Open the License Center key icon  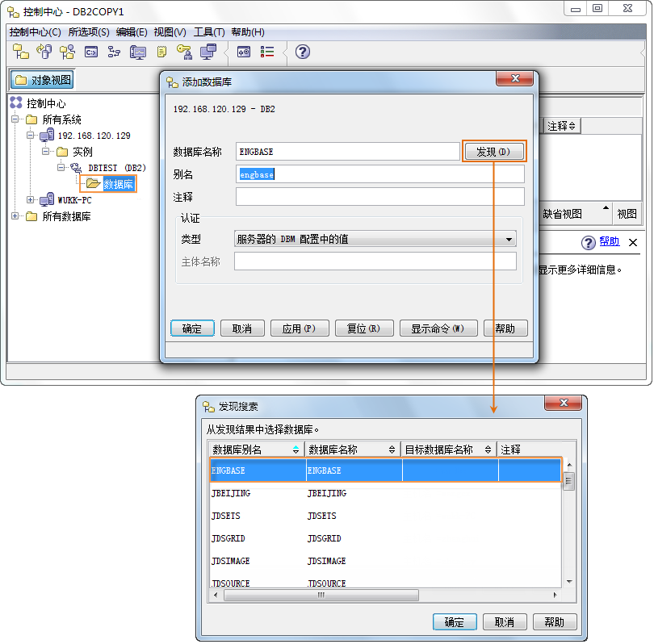coord(184,52)
